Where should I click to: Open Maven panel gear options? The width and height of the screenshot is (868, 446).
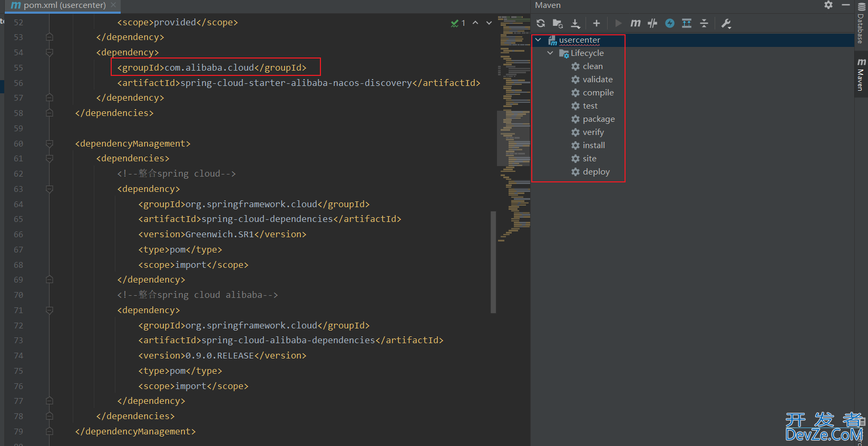[828, 5]
